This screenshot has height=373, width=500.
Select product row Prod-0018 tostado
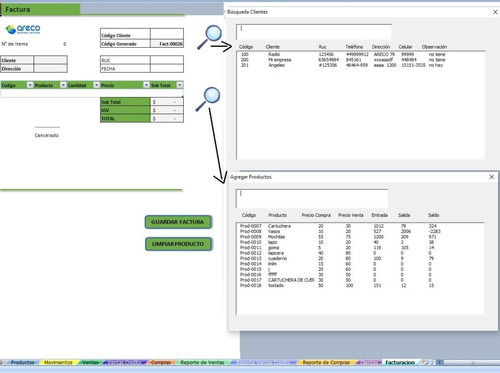click(360, 285)
